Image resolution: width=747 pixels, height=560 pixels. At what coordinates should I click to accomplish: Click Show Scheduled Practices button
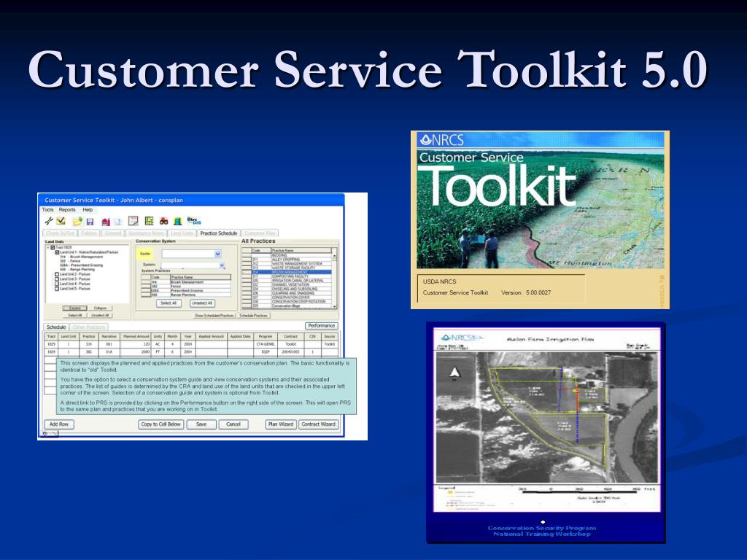click(x=214, y=316)
